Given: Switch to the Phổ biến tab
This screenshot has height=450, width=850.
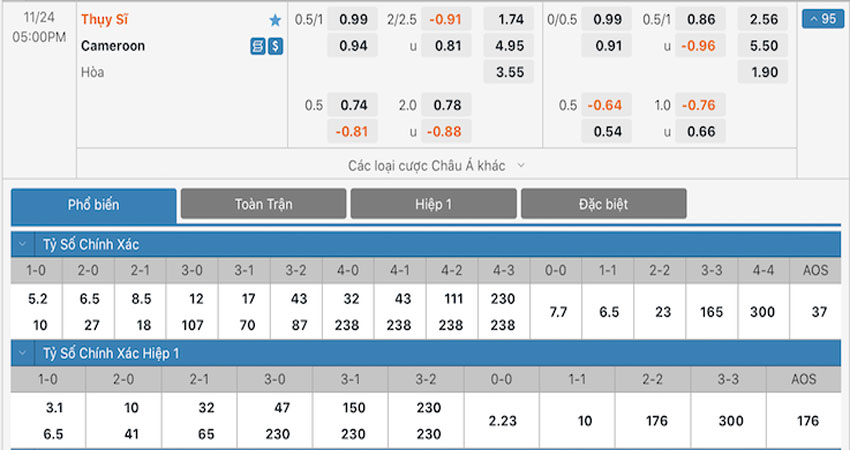Looking at the screenshot, I should pos(94,204).
